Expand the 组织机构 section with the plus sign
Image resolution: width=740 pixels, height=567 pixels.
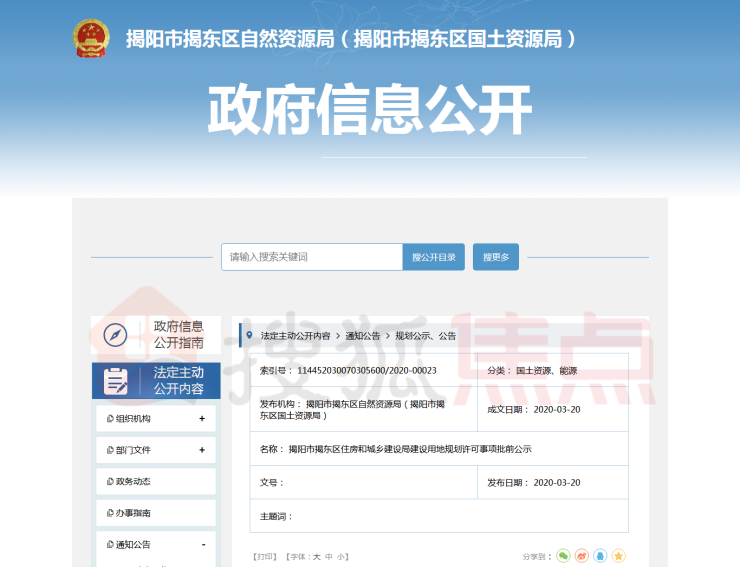tap(202, 419)
